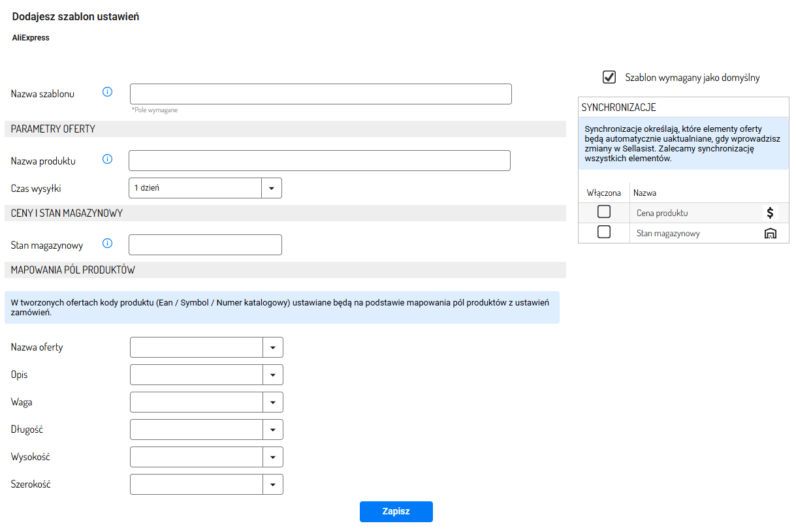Click info icon next to Nazwa szablonu
This screenshot has width=796, height=532.
108,92
